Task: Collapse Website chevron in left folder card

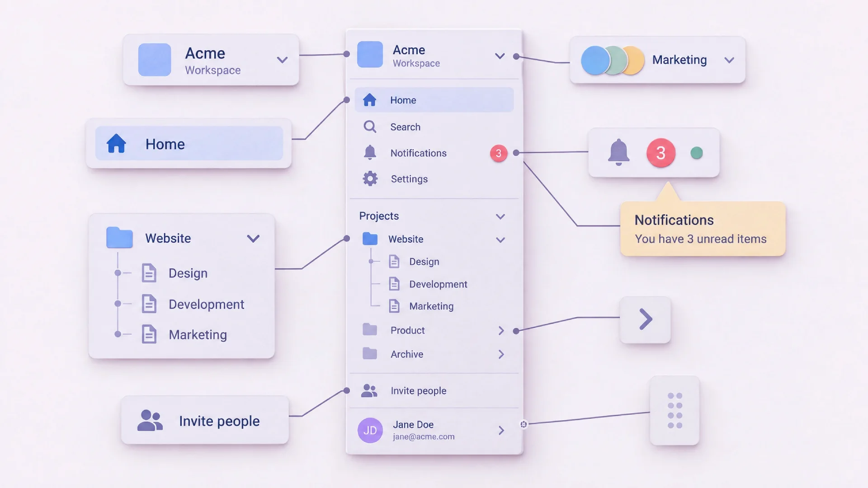Action: click(x=253, y=239)
